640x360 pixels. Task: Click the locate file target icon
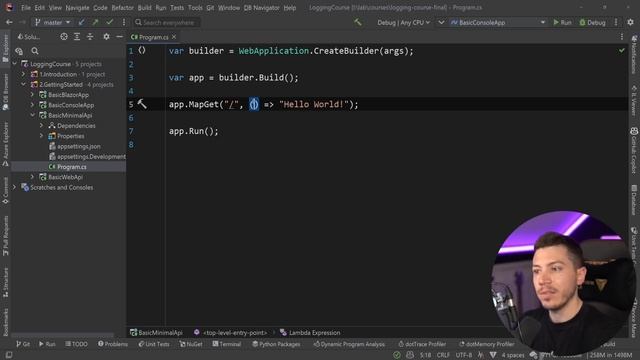[64, 37]
